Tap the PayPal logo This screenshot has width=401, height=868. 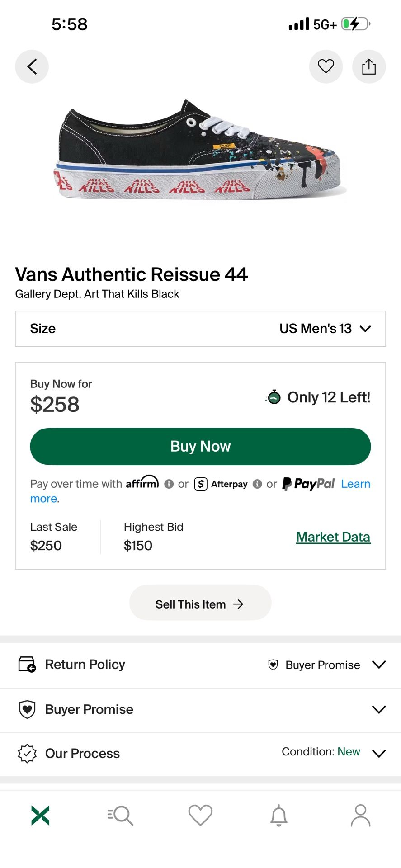(x=308, y=484)
